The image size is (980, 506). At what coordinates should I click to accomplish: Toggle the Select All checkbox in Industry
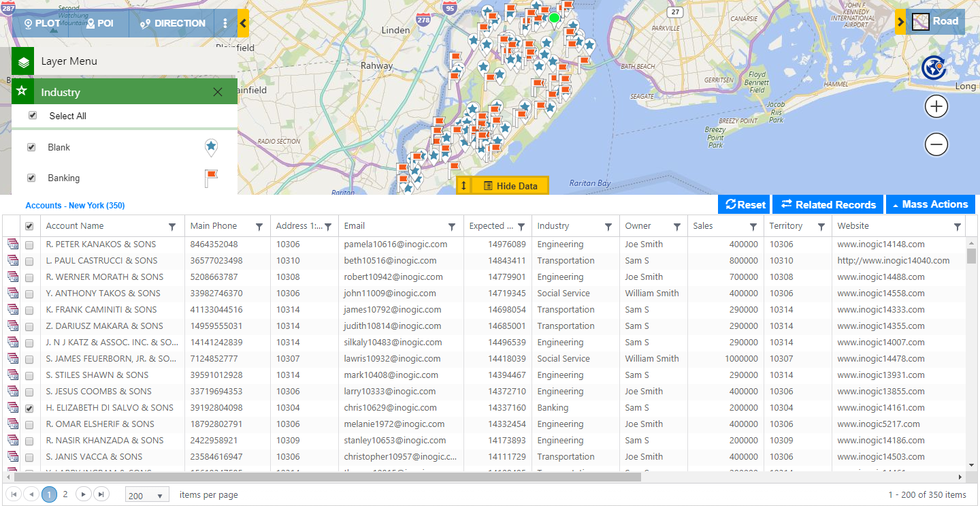tap(33, 116)
